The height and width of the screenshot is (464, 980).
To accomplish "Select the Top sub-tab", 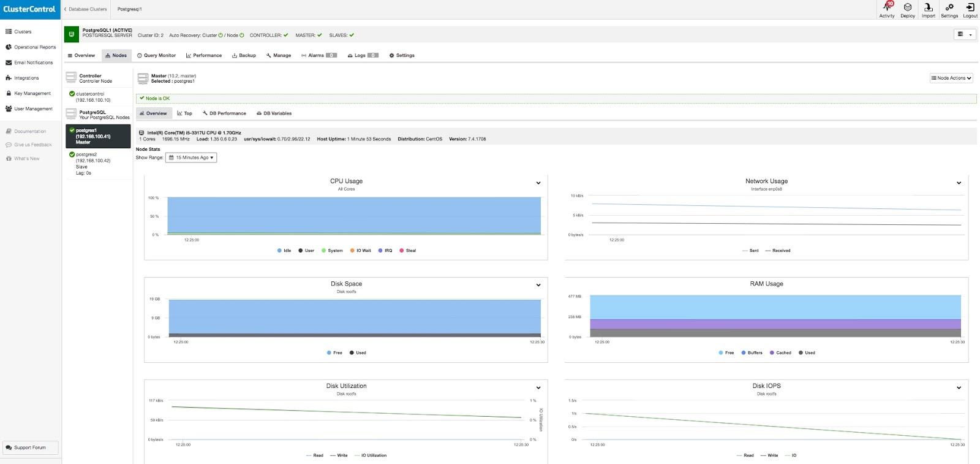I will tap(184, 113).
